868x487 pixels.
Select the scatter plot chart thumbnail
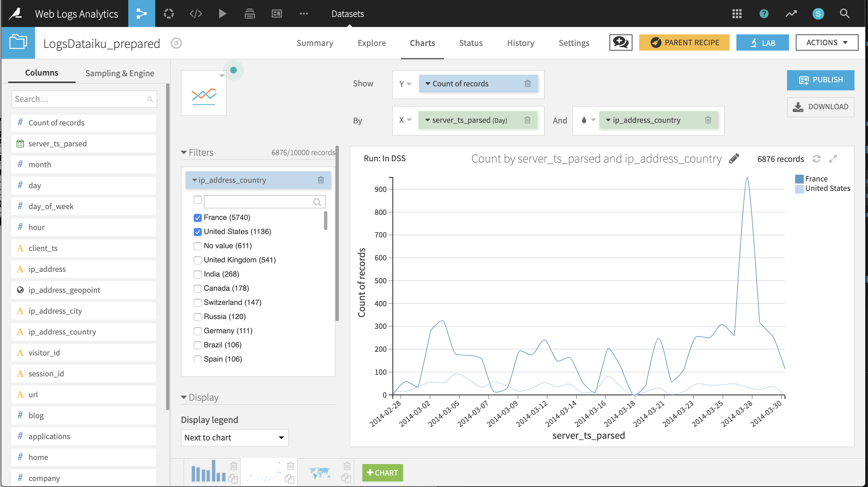(264, 472)
